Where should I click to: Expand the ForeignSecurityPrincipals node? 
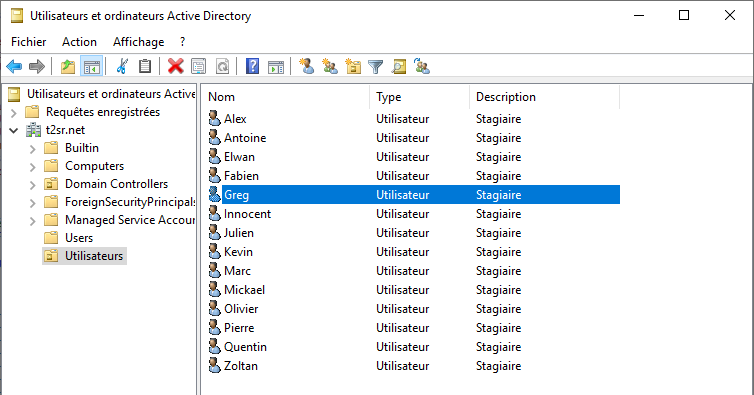[32, 203]
